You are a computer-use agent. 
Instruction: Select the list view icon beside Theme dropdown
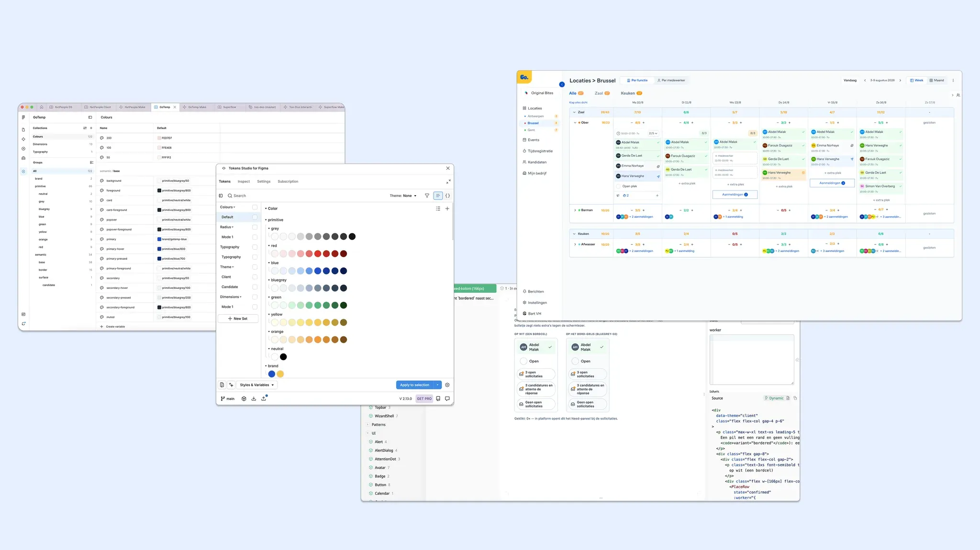438,196
